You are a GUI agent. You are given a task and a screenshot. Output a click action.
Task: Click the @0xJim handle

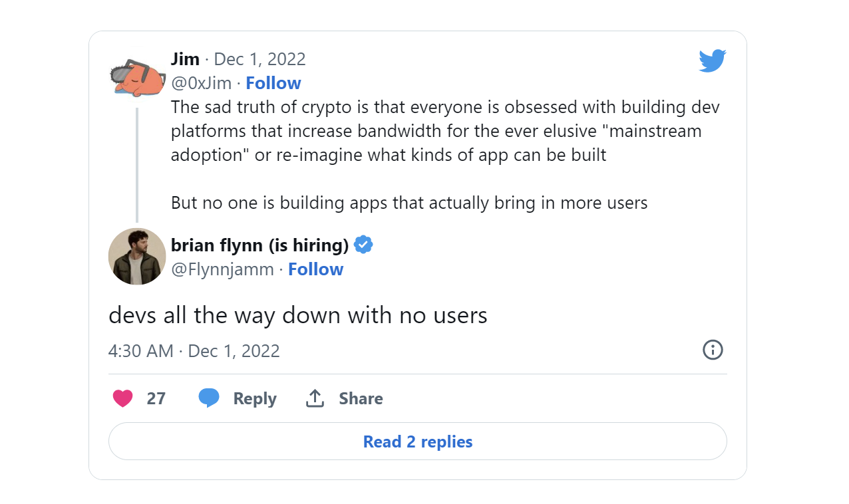[x=201, y=83]
